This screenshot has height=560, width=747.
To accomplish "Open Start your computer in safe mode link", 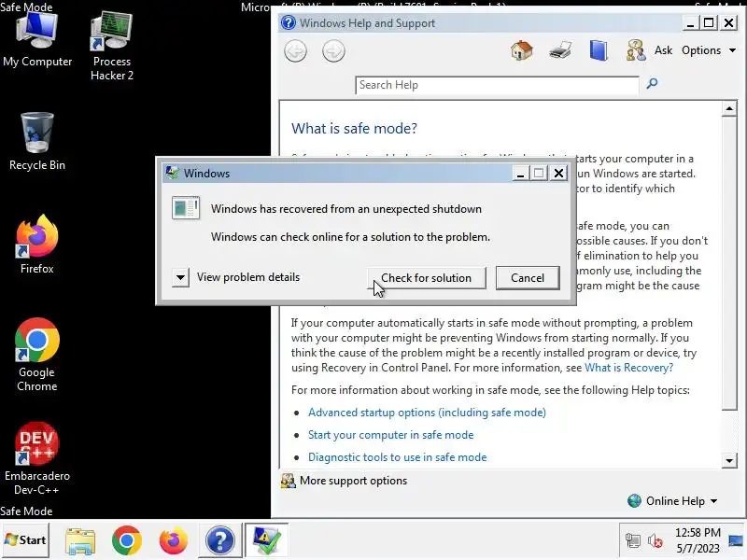I will [390, 435].
